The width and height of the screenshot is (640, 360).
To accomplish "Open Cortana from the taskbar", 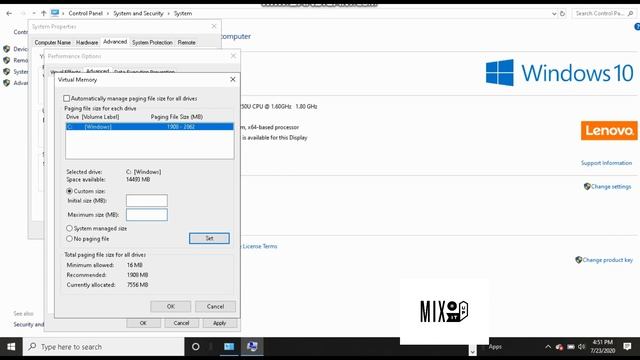I will coord(196,347).
